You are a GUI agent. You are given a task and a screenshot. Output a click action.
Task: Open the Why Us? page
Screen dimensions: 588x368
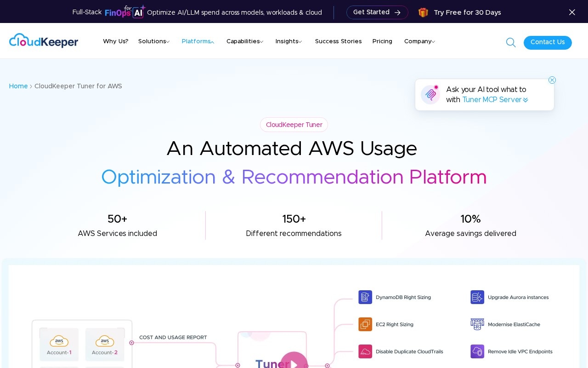pos(116,41)
